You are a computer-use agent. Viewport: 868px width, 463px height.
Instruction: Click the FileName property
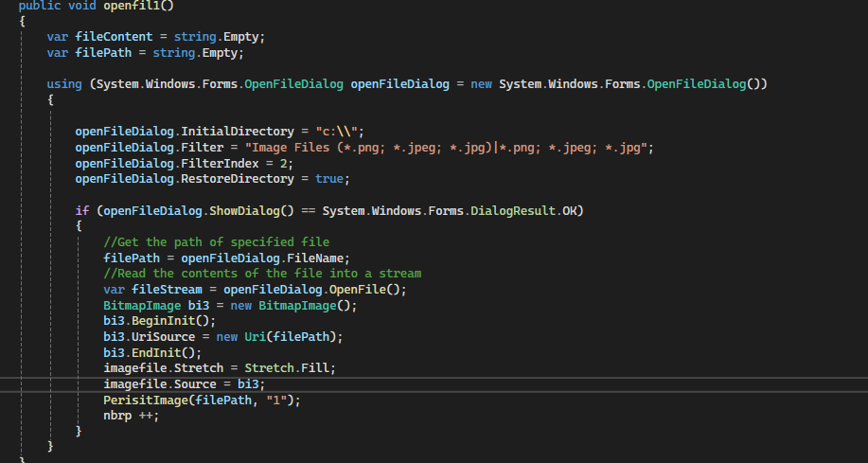coord(318,258)
